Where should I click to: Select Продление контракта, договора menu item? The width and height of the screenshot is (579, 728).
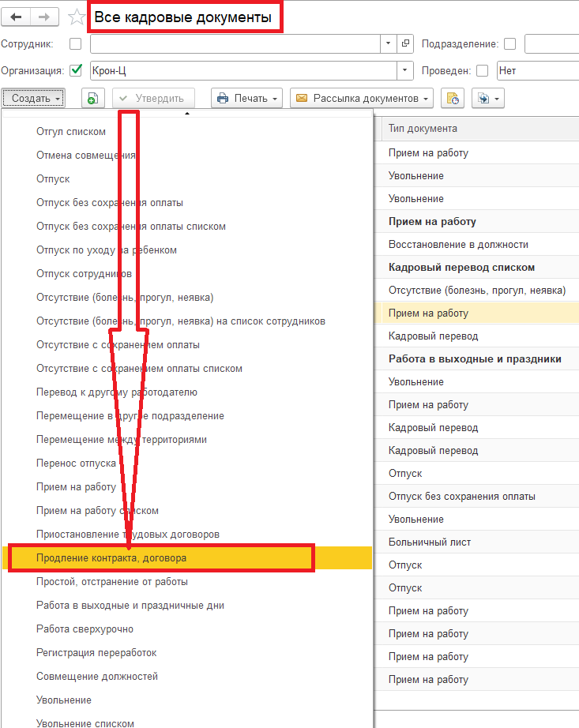[111, 557]
